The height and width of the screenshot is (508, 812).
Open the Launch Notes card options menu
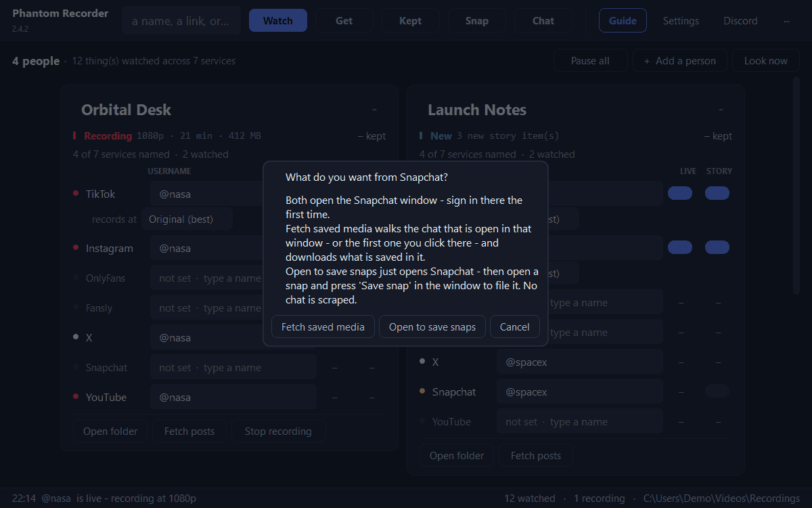[x=721, y=110]
